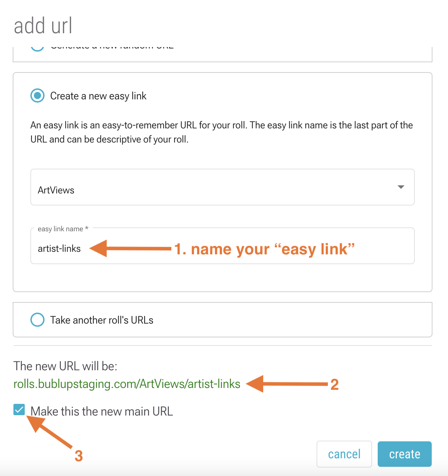Image resolution: width=448 pixels, height=476 pixels.
Task: Click the add url dialog heading
Action: pyautogui.click(x=43, y=25)
